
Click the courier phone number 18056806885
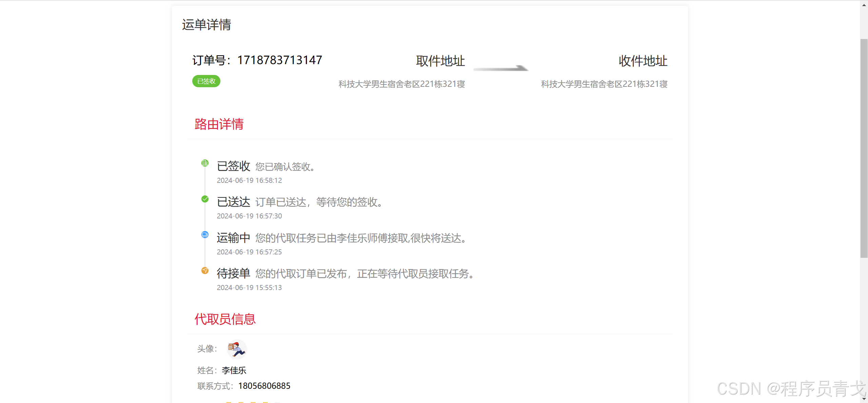coord(264,386)
